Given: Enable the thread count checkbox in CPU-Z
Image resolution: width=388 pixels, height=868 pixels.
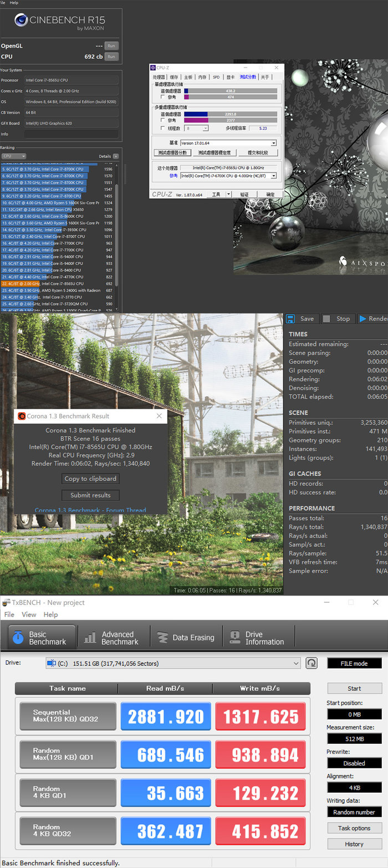Looking at the screenshot, I should click(x=163, y=128).
